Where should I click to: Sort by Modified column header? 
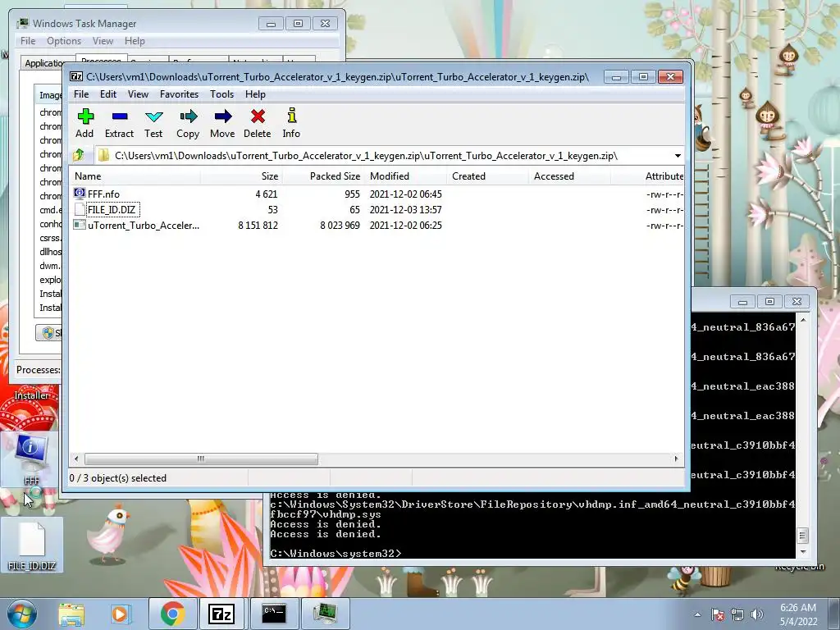(405, 176)
